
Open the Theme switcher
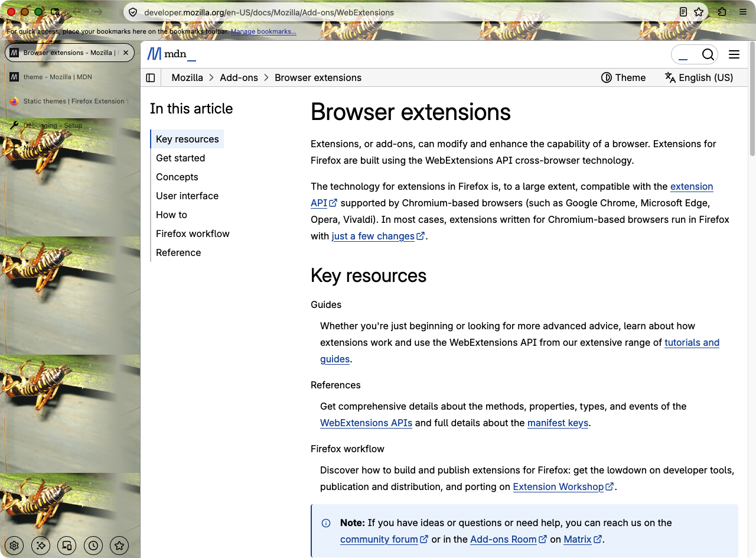(623, 77)
